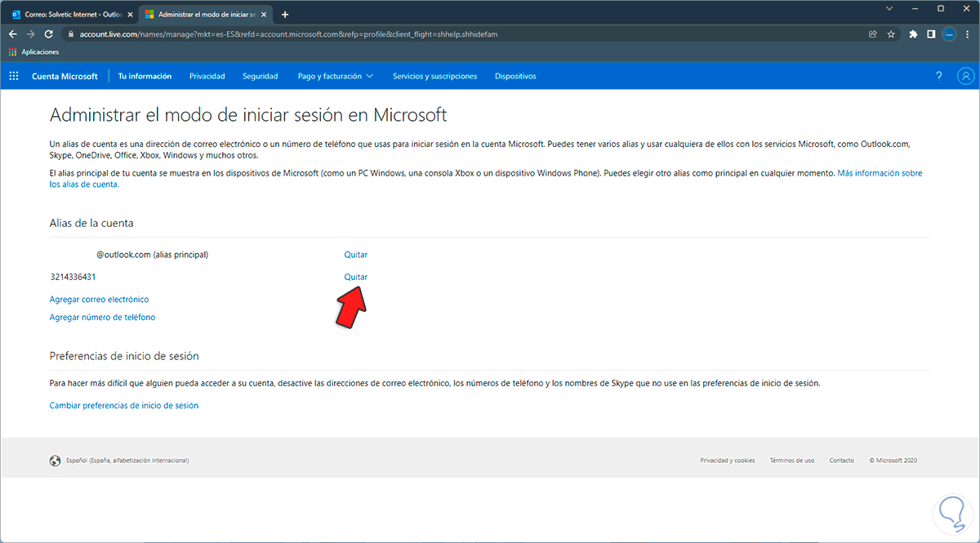Click the share page icon in address bar
This screenshot has height=543, width=980.
coord(873,34)
